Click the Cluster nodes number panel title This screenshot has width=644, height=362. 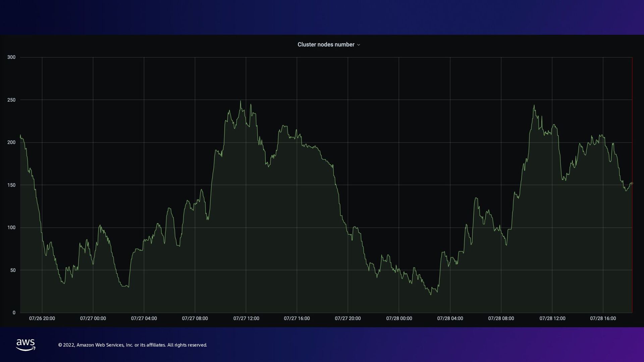click(326, 45)
